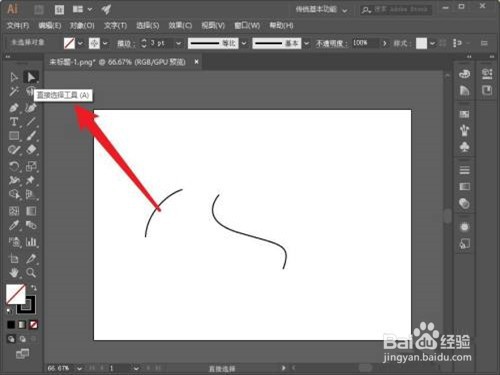
Task: Select the Gradient tool
Action: pos(31,211)
